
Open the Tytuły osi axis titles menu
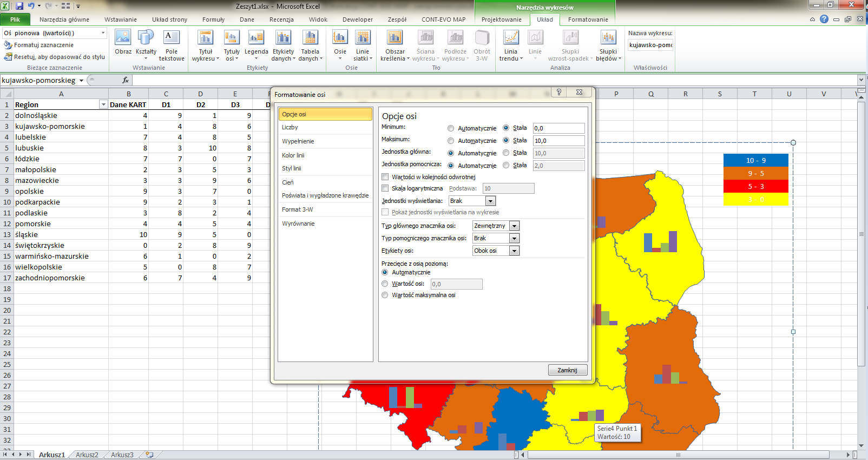(x=232, y=45)
